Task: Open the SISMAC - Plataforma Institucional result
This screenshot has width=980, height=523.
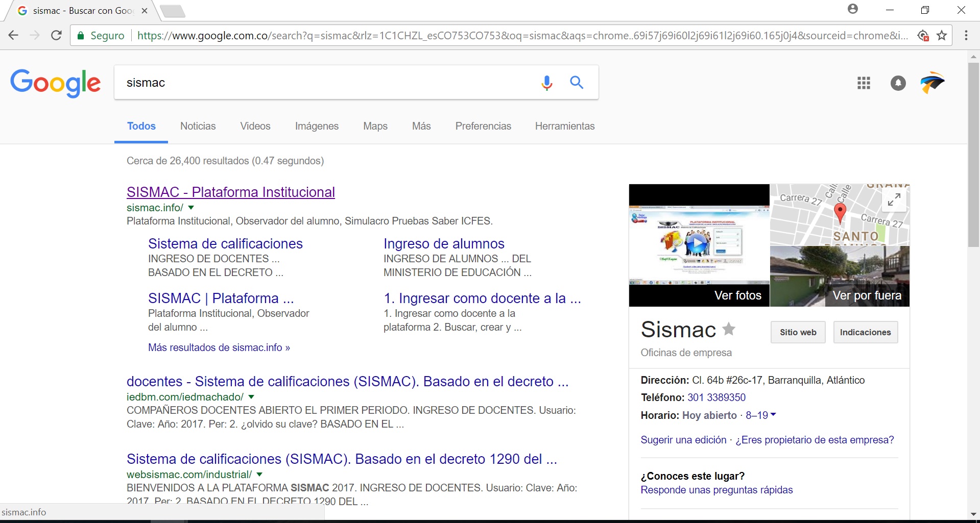Action: point(231,192)
